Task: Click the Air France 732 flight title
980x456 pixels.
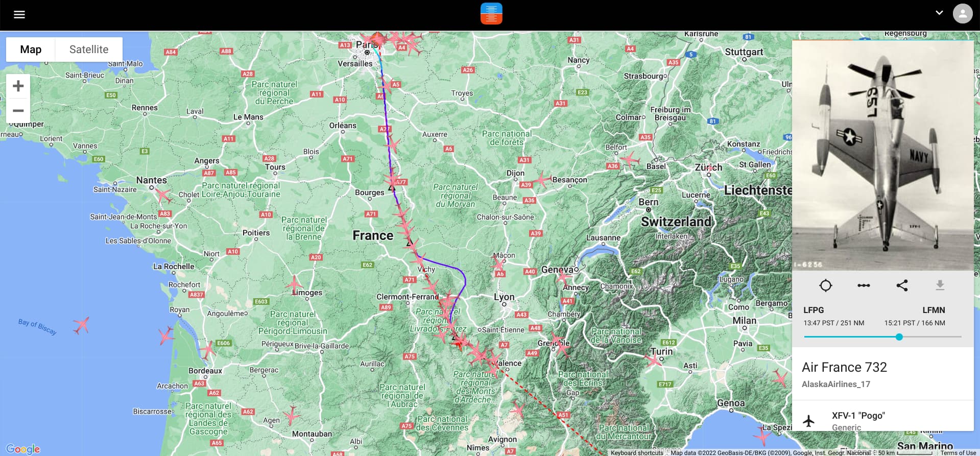Action: (844, 367)
